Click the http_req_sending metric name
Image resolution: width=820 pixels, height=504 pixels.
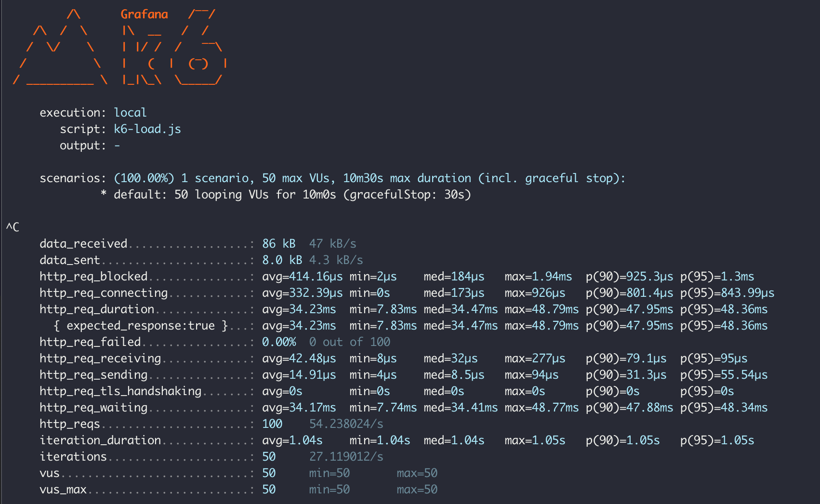click(x=93, y=375)
